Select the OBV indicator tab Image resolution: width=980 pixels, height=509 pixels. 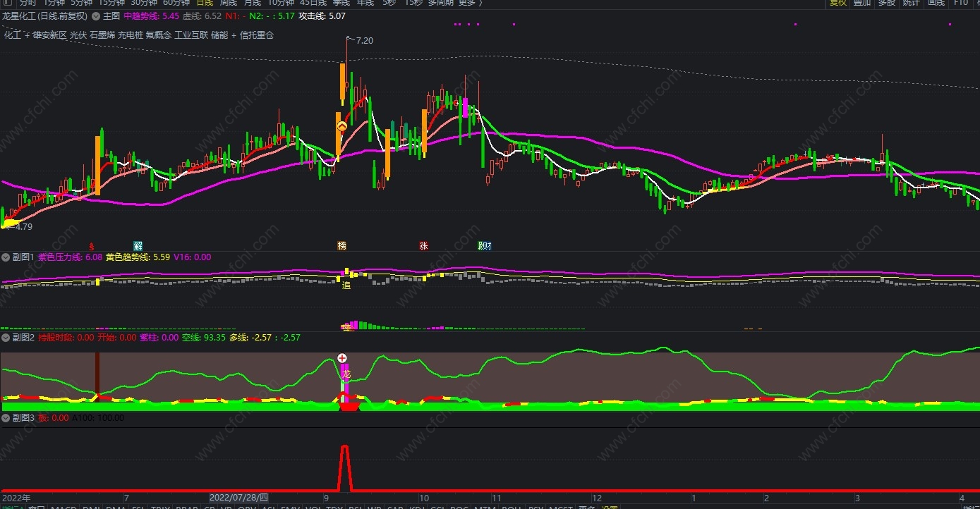point(247,507)
